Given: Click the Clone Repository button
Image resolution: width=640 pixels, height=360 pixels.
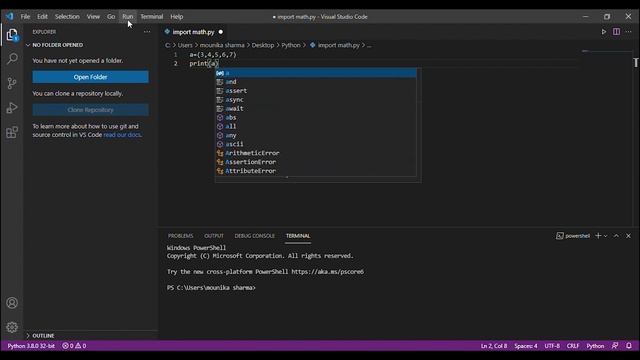Looking at the screenshot, I should pos(91,110).
